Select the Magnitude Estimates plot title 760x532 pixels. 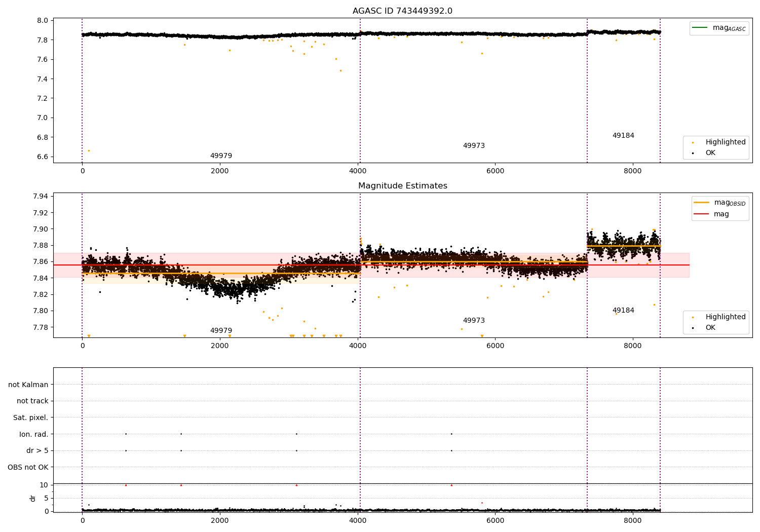point(402,186)
